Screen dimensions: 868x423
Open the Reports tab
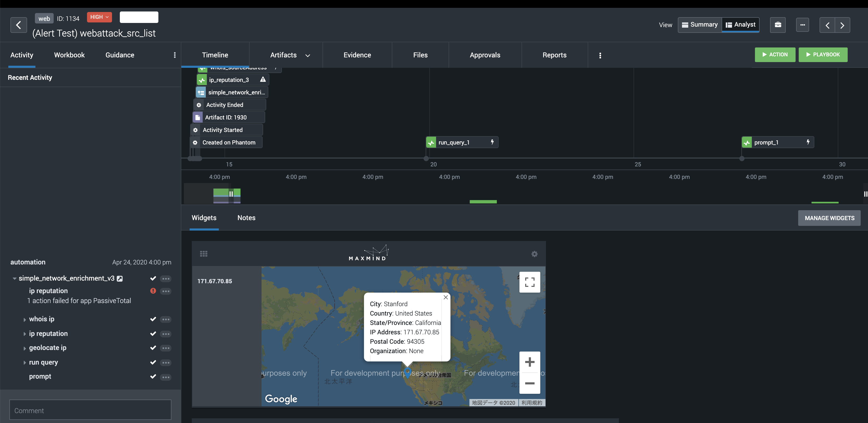point(554,55)
